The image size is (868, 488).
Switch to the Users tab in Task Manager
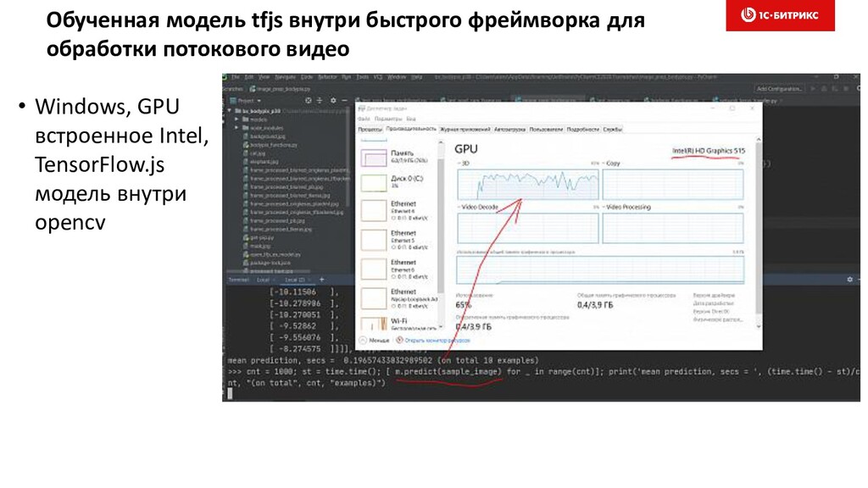(x=546, y=130)
